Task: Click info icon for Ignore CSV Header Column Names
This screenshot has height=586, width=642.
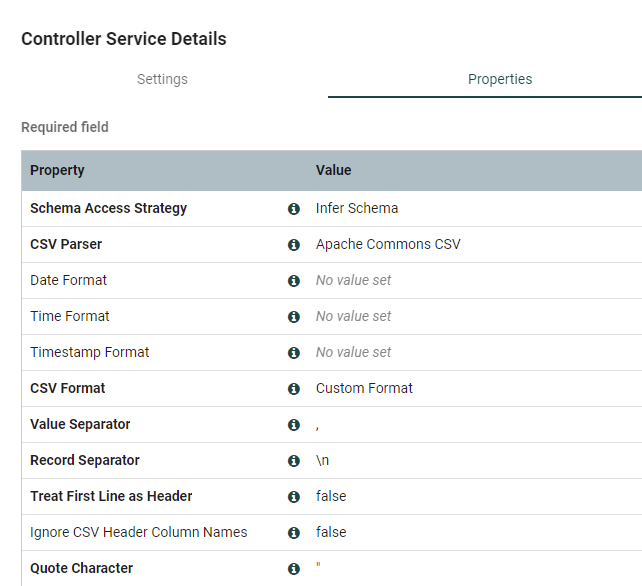Action: click(294, 533)
